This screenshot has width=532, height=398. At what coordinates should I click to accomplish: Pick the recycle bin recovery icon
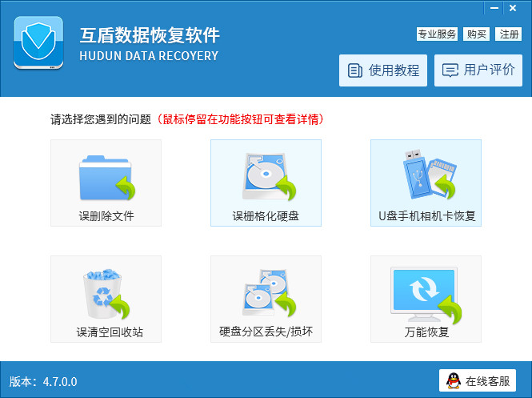tap(106, 294)
